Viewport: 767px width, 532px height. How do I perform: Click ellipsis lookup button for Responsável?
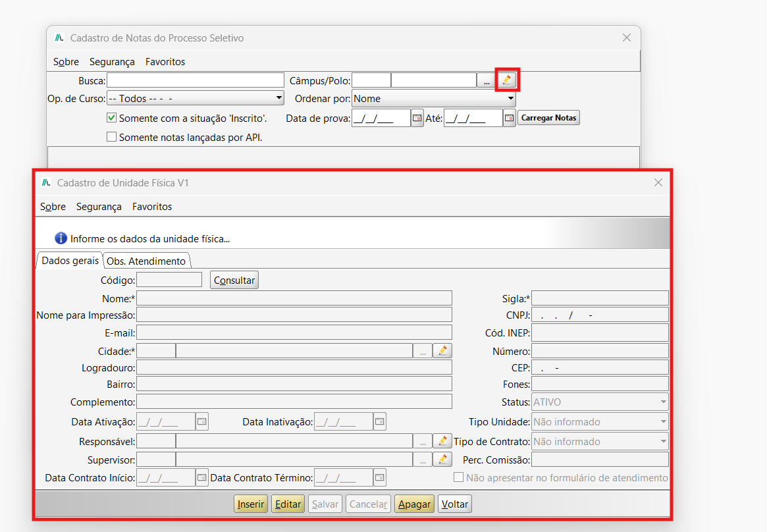point(423,442)
